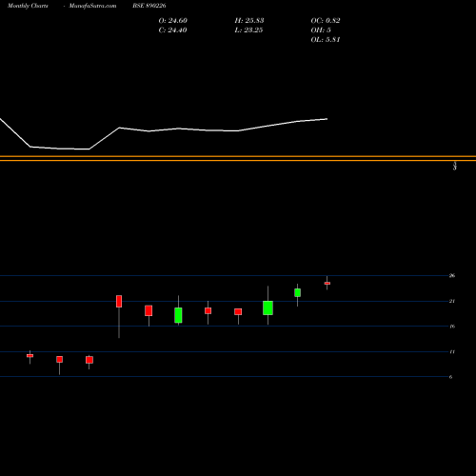Viewport: 476px width, 476px height.
Task: Click the price axis label 26
Action: [452, 275]
